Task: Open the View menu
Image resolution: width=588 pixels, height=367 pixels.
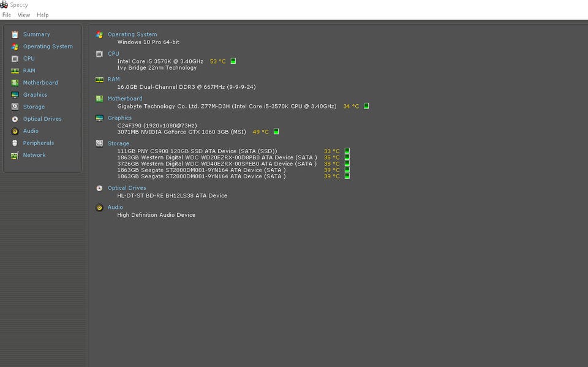Action: [x=24, y=15]
